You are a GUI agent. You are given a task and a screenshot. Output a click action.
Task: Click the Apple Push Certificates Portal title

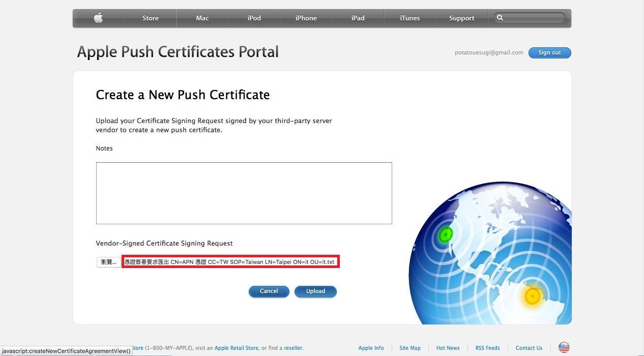click(x=178, y=52)
